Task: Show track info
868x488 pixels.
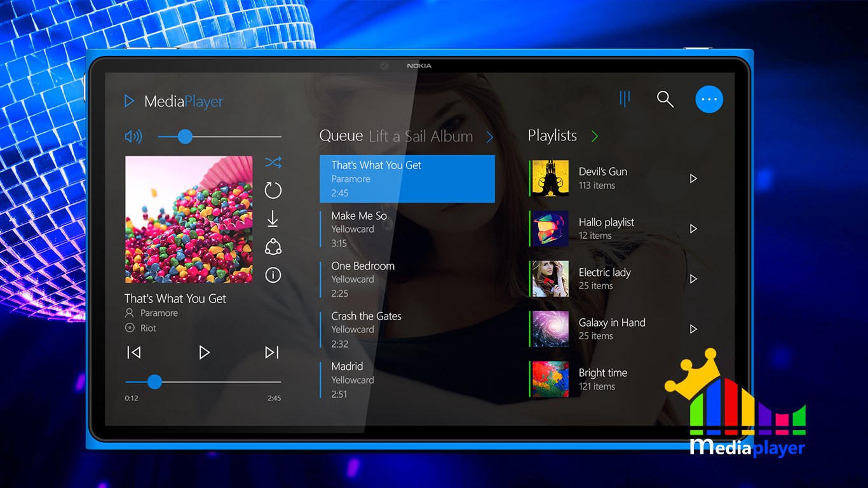Action: 273,275
